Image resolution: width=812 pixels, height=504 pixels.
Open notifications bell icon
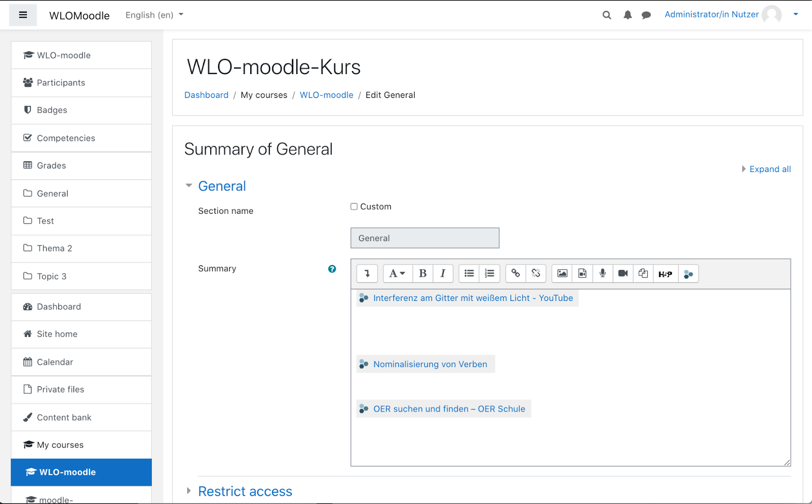(x=628, y=15)
